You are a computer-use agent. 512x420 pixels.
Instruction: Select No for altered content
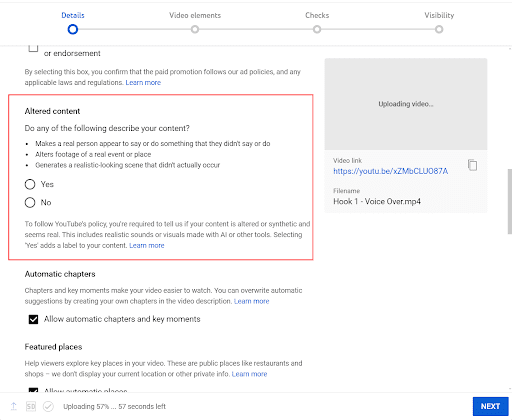point(30,202)
